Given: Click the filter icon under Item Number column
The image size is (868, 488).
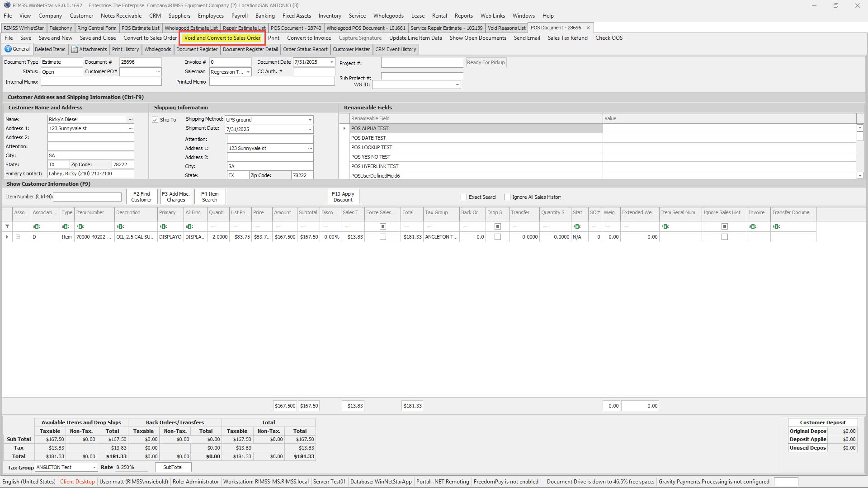Looking at the screenshot, I should click(x=80, y=226).
